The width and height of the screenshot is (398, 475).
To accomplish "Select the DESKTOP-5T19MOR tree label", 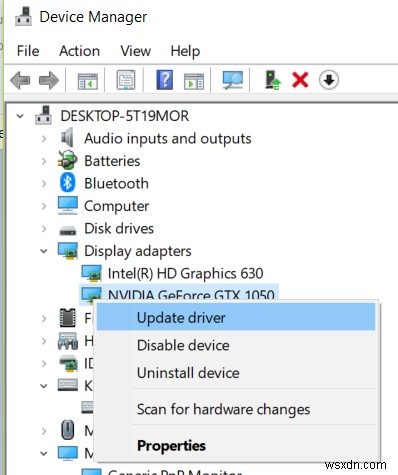I will pos(125,116).
